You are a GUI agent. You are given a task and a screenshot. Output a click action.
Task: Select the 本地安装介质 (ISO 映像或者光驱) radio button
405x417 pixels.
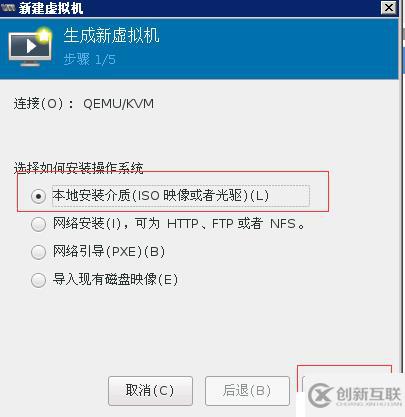coord(38,196)
